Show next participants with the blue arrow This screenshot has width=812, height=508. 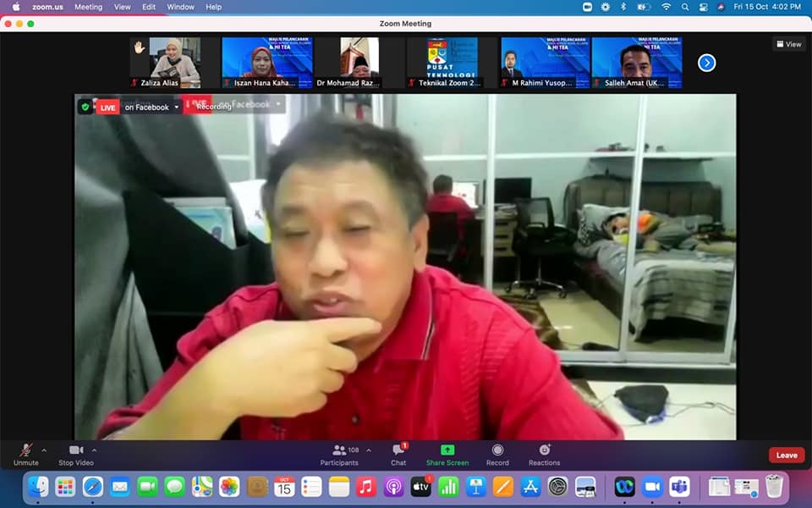click(706, 63)
